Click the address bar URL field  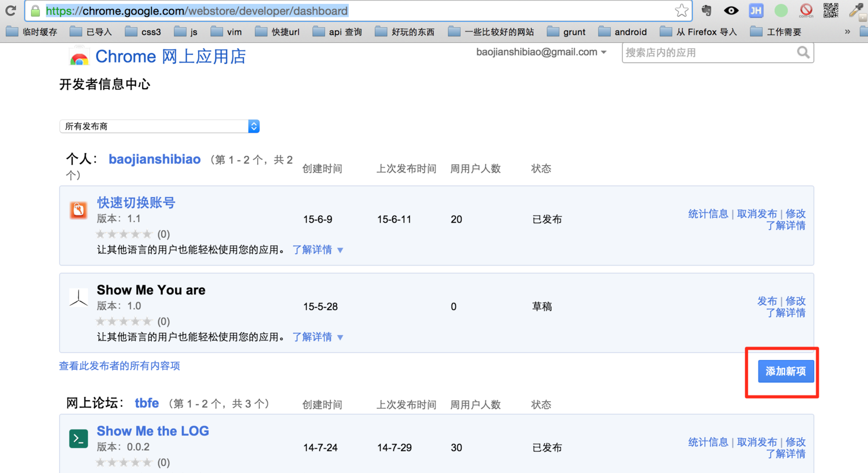click(x=358, y=11)
